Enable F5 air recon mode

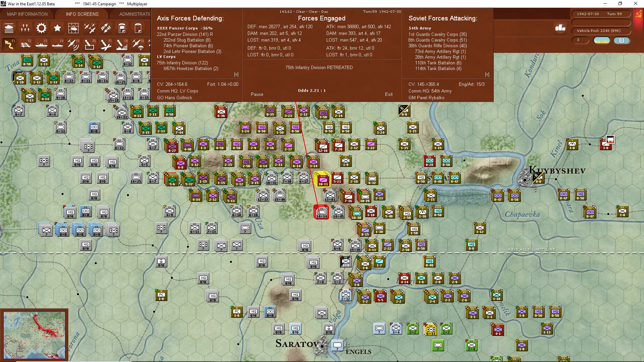coord(73,44)
